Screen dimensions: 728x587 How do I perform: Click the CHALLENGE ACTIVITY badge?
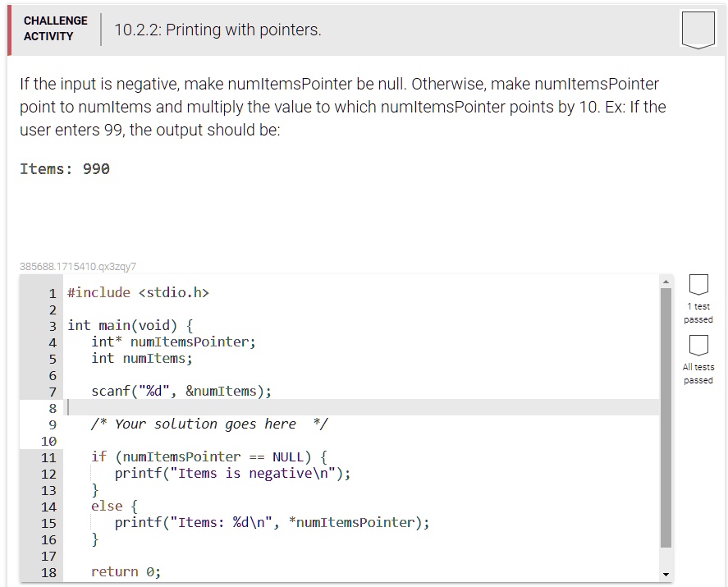point(55,27)
